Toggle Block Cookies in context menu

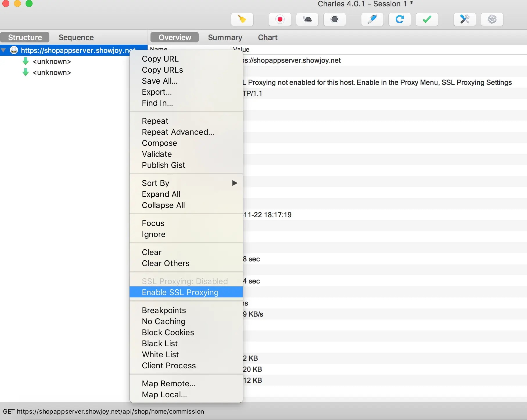tap(186, 333)
